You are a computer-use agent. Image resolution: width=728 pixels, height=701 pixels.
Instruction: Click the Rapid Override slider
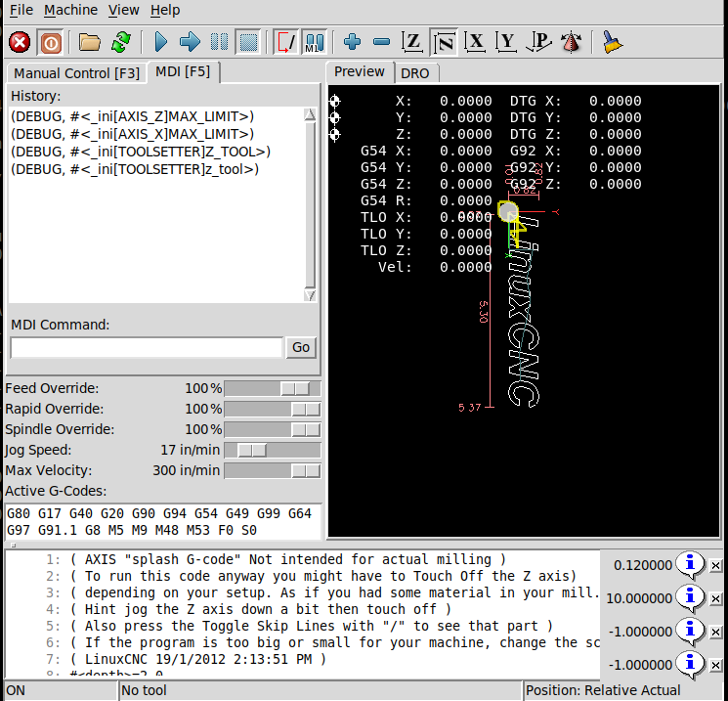coord(272,409)
